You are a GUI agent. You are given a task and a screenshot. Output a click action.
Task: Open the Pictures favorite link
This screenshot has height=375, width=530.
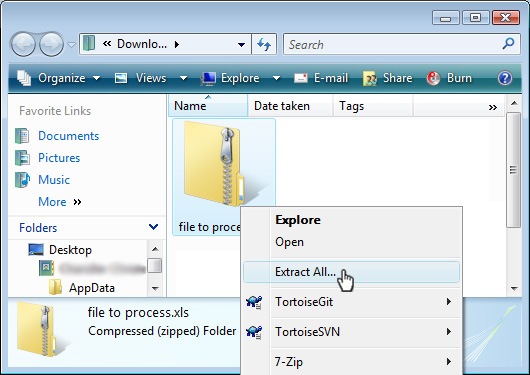tap(59, 158)
